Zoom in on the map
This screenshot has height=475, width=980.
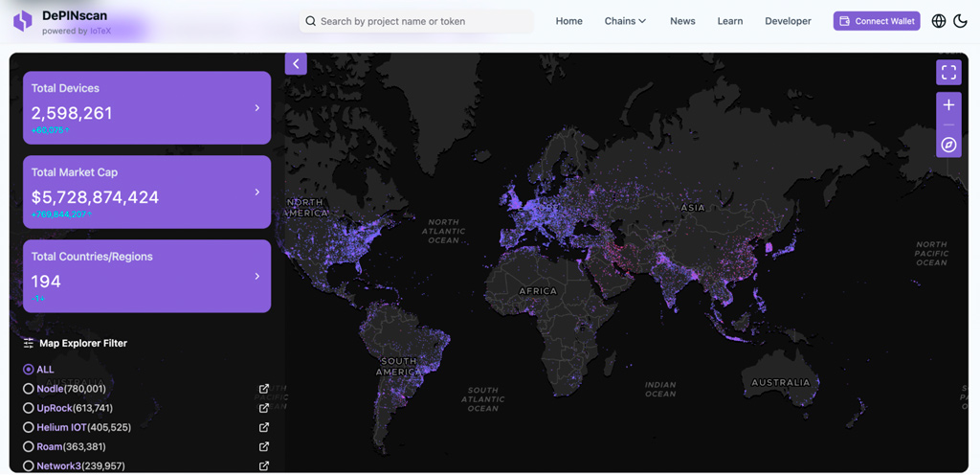click(948, 105)
